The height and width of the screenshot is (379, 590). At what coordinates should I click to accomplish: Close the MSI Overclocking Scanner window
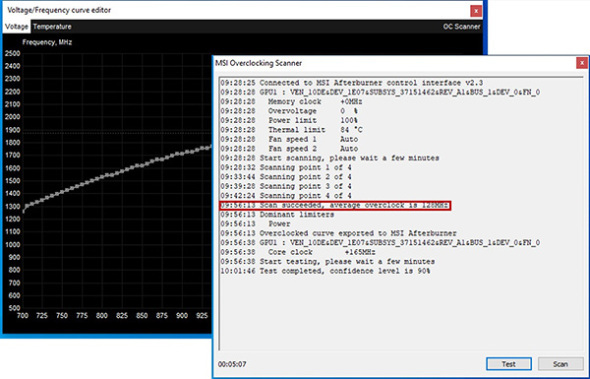pos(582,63)
